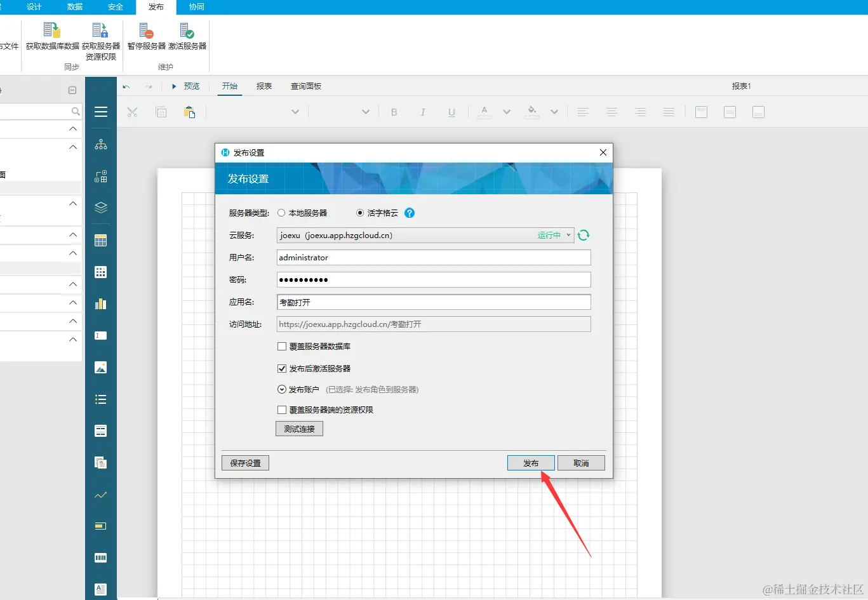Viewport: 868px width, 600px height.
Task: Click the 用户名 input field
Action: pyautogui.click(x=434, y=257)
